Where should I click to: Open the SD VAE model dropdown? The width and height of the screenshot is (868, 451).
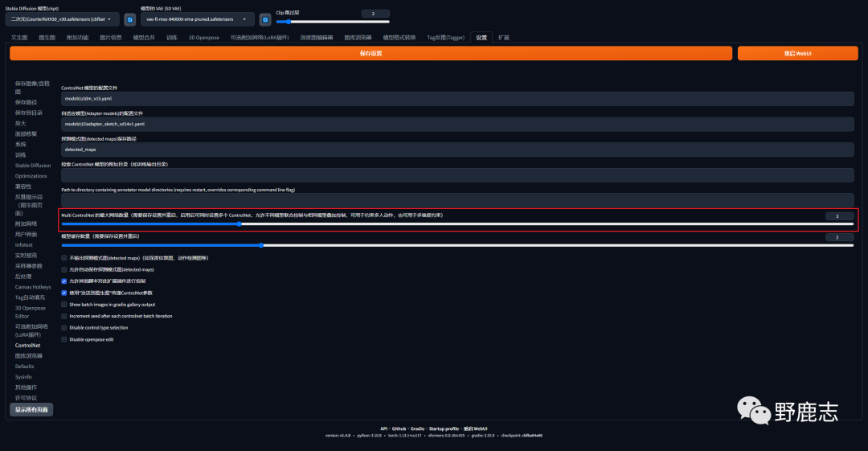tap(197, 19)
